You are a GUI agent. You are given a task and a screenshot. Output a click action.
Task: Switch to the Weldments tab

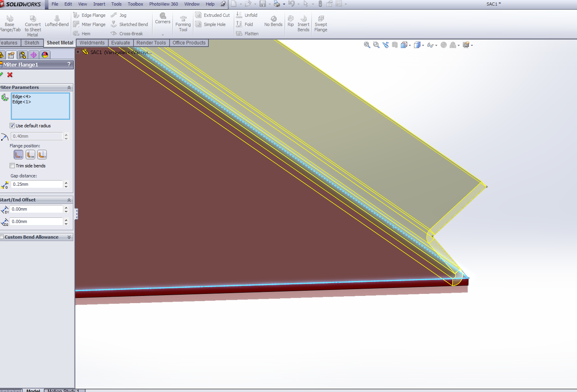92,43
